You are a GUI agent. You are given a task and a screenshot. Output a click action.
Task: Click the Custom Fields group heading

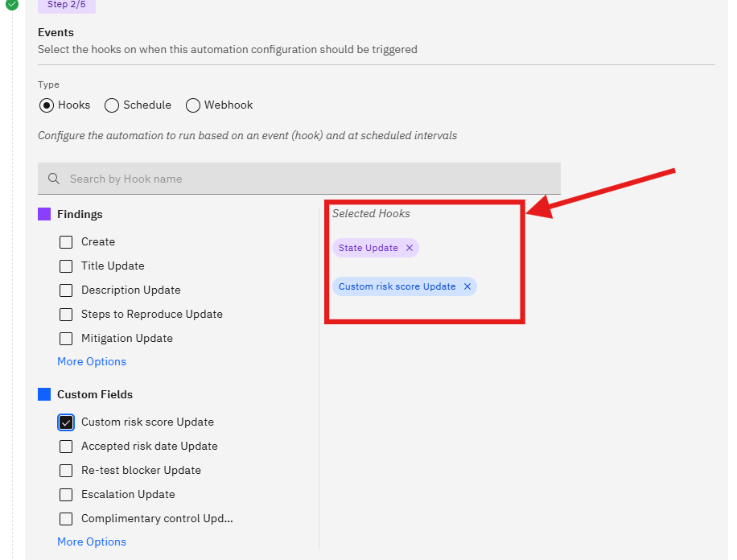[x=95, y=394]
